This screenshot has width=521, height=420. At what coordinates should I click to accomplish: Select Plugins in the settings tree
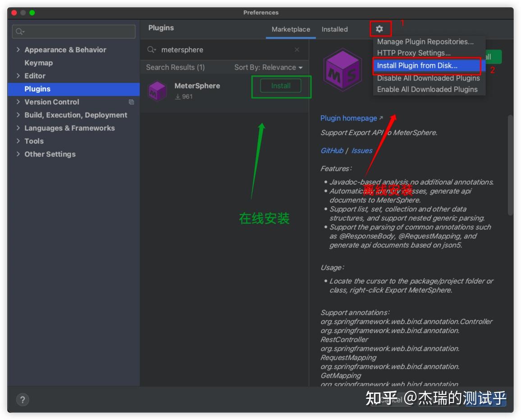coord(73,89)
